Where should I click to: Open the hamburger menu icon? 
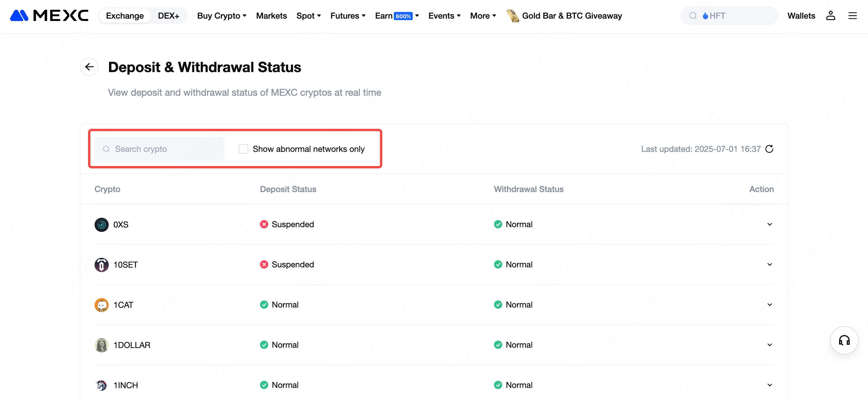(853, 16)
